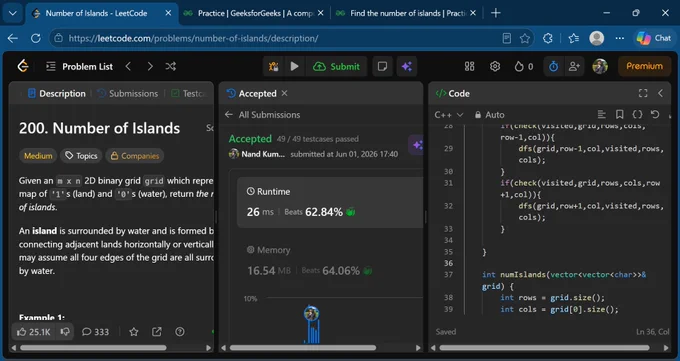The height and width of the screenshot is (361, 680).
Task: Open the notes icon
Action: (x=382, y=66)
